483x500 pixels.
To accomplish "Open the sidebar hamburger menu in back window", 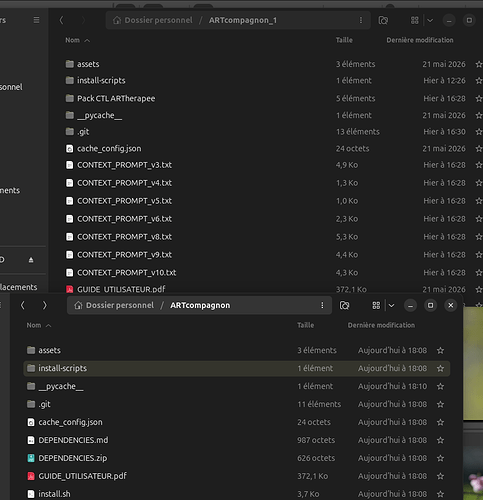I will point(36,20).
